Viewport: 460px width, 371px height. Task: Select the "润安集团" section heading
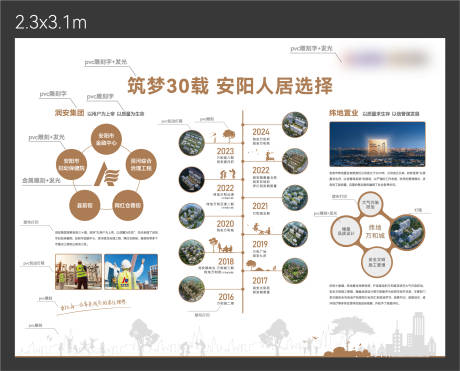pyautogui.click(x=69, y=113)
